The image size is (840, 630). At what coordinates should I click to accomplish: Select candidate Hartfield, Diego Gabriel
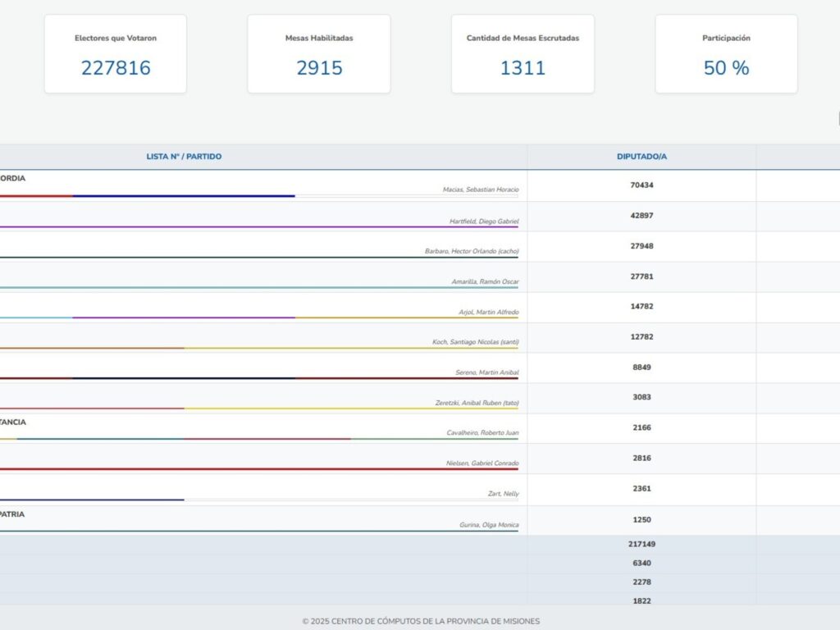tap(483, 221)
